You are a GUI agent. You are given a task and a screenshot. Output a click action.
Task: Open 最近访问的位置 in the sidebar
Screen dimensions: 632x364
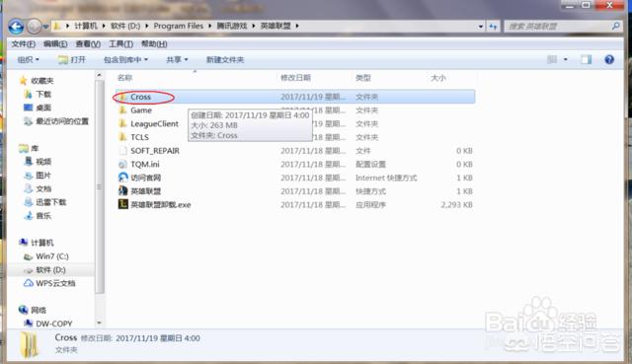62,121
